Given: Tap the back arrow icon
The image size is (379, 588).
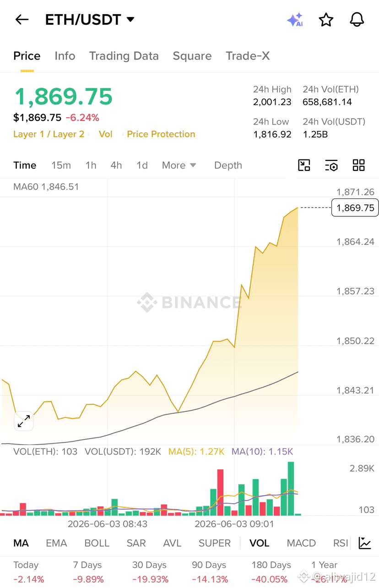Looking at the screenshot, I should tap(22, 20).
